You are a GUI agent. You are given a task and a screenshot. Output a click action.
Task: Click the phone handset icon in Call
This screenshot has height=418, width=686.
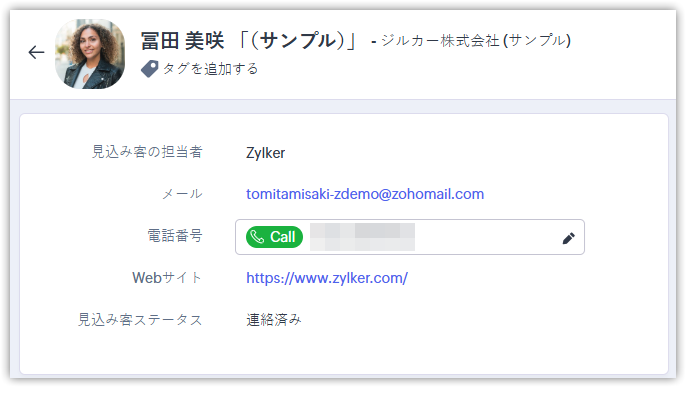(257, 237)
